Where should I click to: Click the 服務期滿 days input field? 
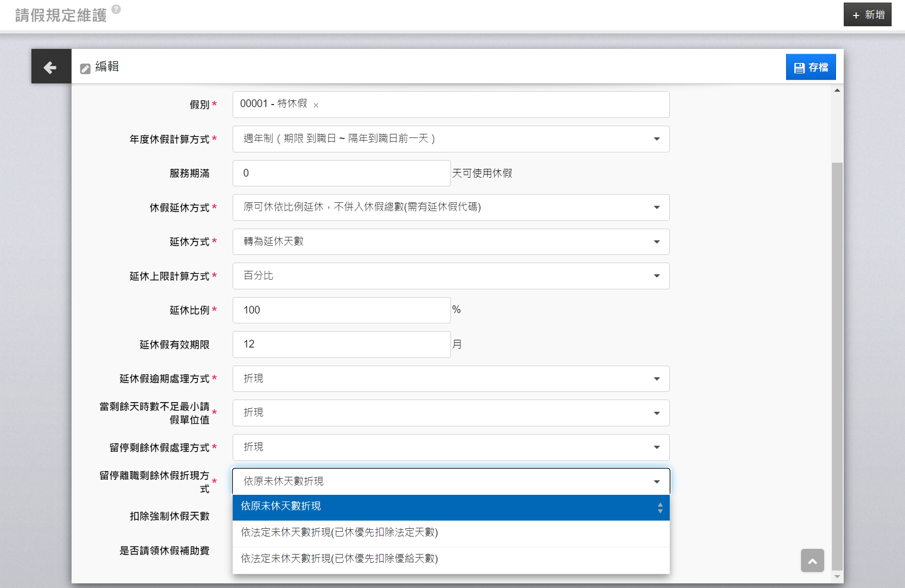point(341,174)
